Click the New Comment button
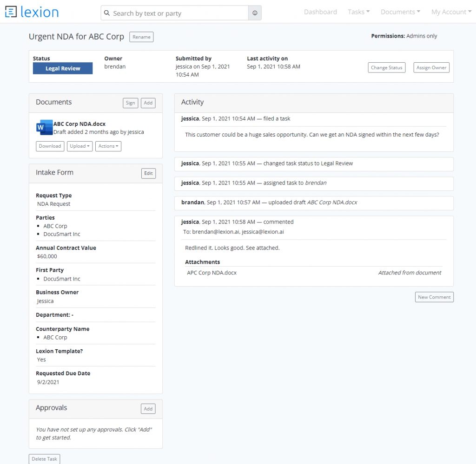 coord(434,297)
